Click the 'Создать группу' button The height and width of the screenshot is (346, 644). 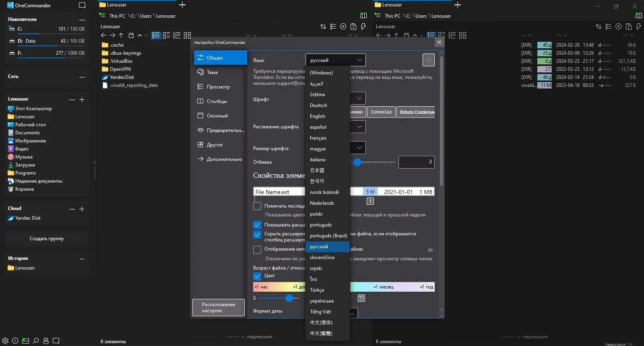(x=47, y=239)
